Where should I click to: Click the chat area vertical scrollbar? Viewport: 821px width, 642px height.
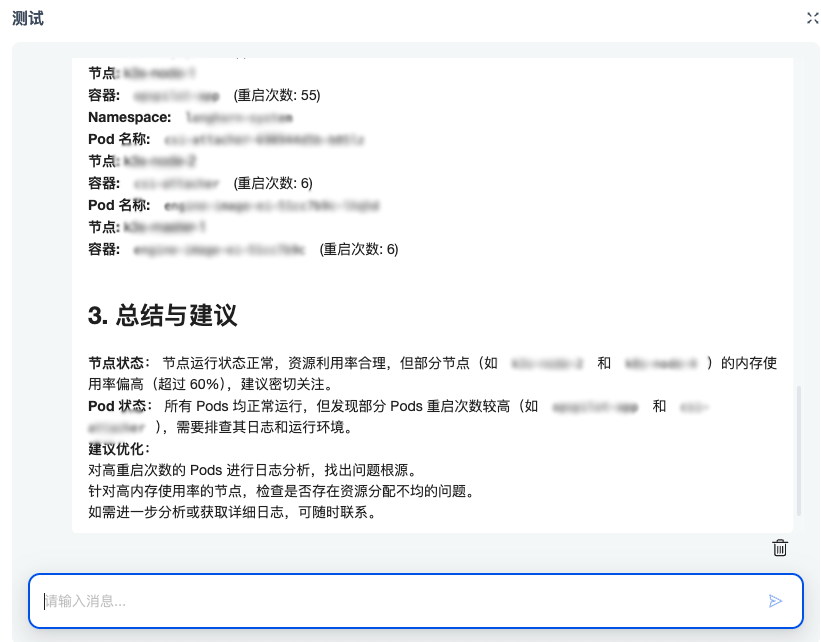pos(798,450)
